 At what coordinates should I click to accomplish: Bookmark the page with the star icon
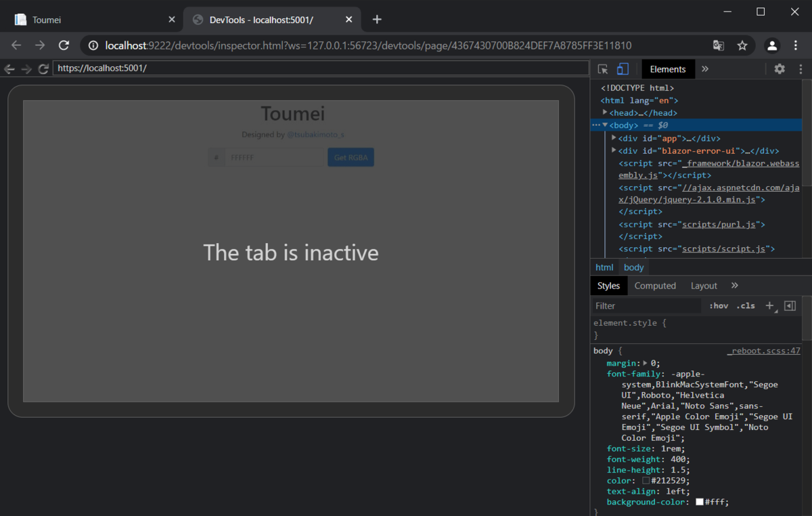[742, 45]
